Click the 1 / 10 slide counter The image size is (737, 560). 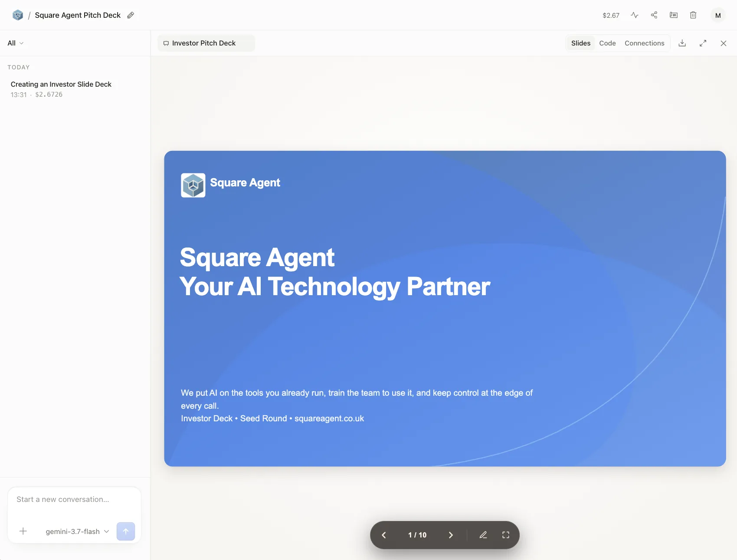[x=417, y=535]
